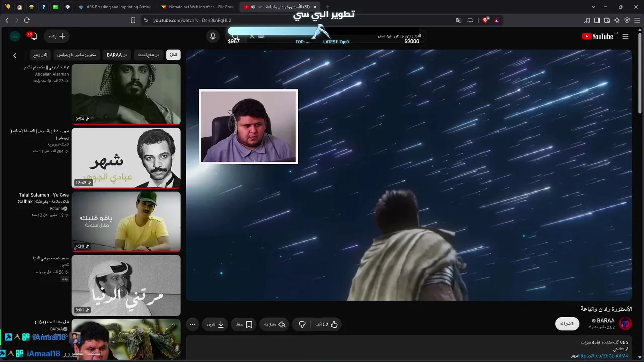Open the YouTube guide menu
The width and height of the screenshot is (644, 362).
pyautogui.click(x=625, y=36)
